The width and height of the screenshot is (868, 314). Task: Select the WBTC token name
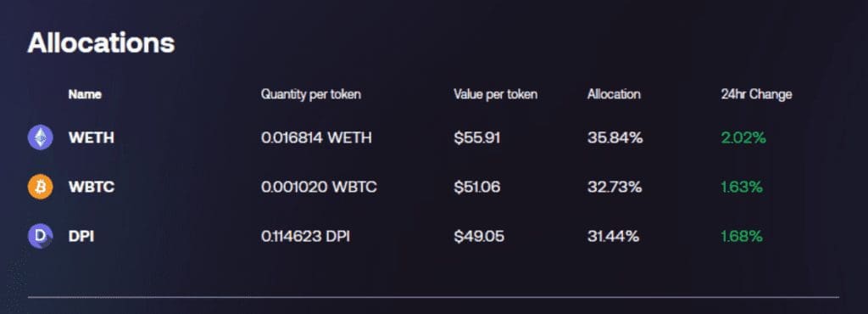coord(92,187)
